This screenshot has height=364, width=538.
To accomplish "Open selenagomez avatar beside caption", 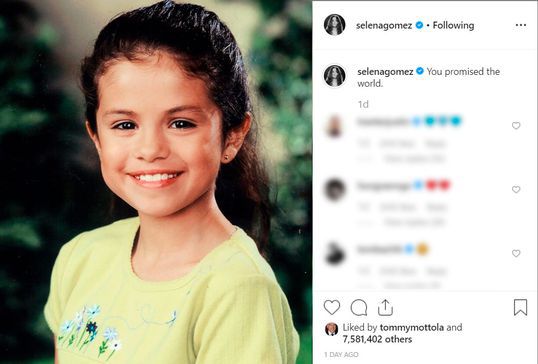I will (334, 75).
